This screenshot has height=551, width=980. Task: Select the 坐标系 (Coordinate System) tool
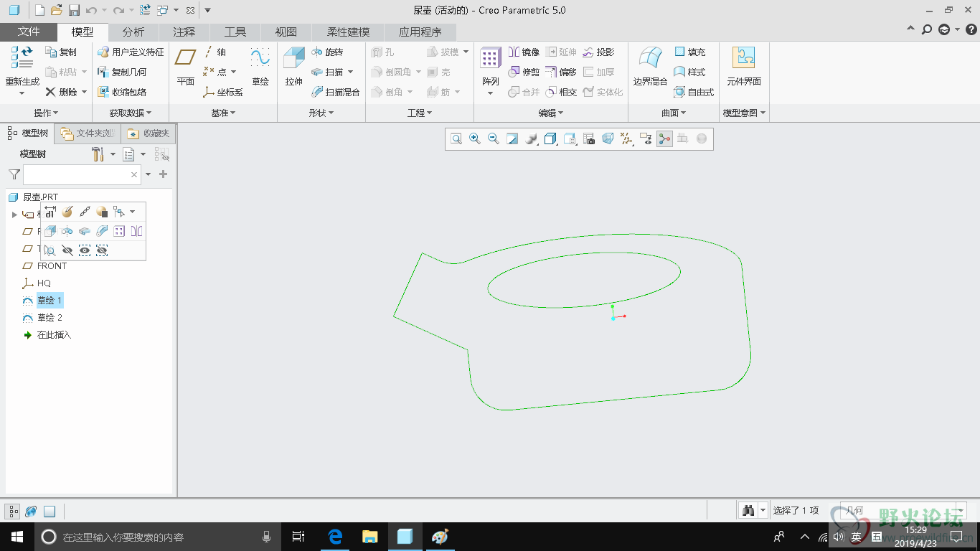[223, 93]
